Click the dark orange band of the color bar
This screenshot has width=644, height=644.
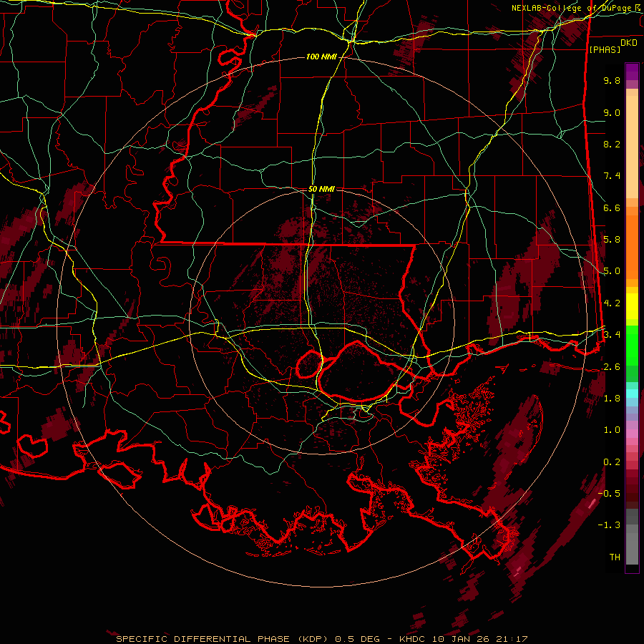(632, 248)
